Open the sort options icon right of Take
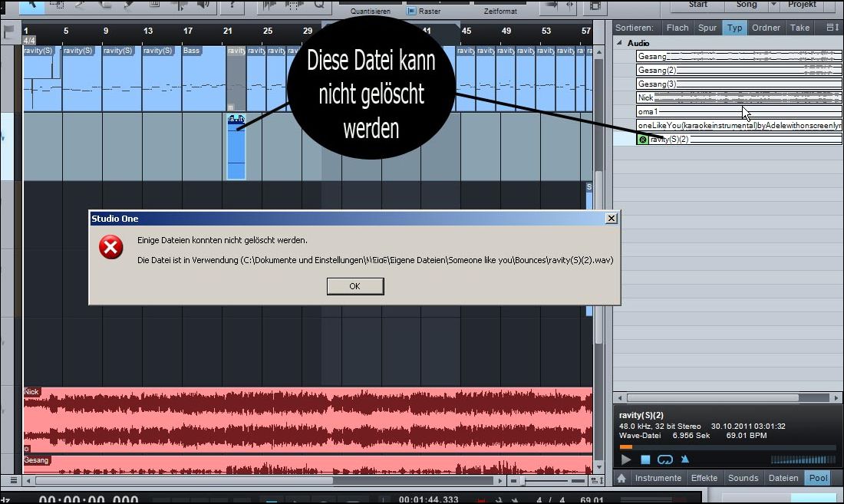The image size is (844, 504). tap(832, 28)
